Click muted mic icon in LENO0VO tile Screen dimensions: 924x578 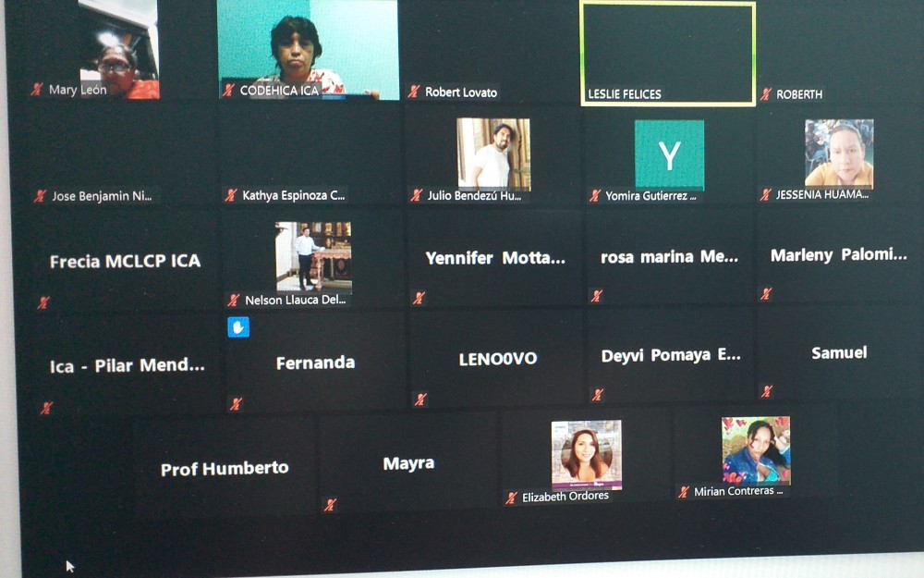click(421, 400)
